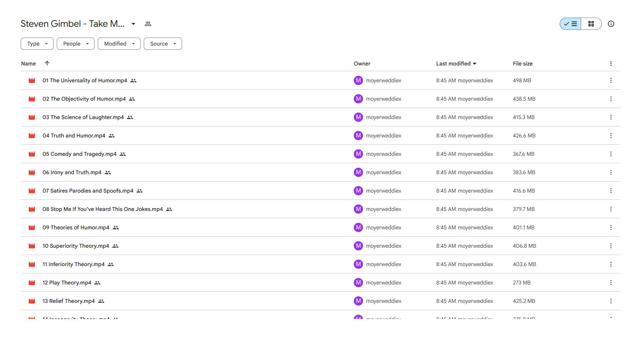
Task: Reverse sort direction with the Name arrow
Action: point(47,63)
